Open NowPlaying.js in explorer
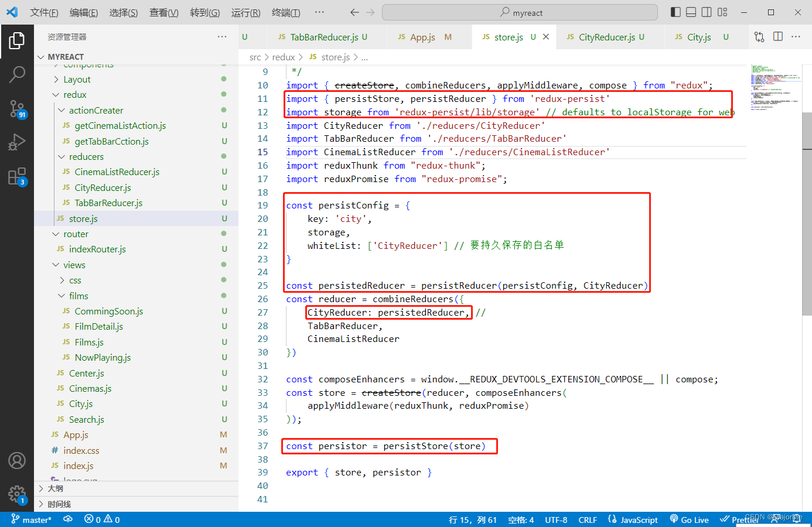 (x=103, y=357)
